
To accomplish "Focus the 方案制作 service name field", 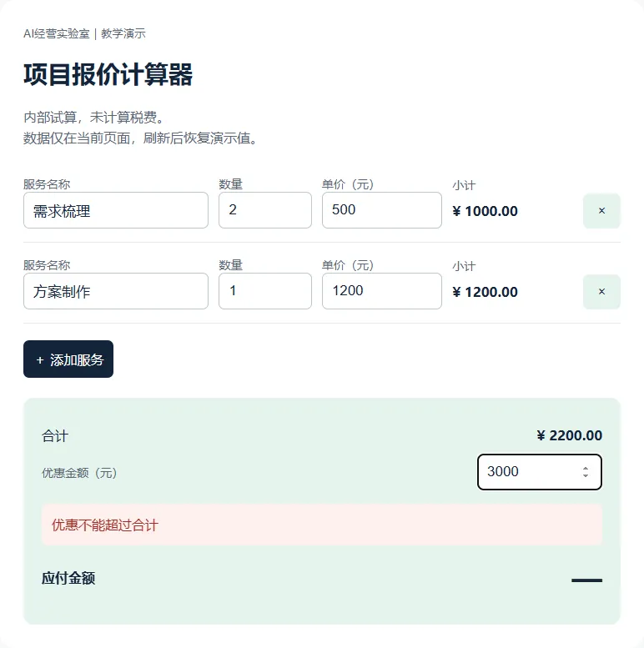I will tap(116, 291).
